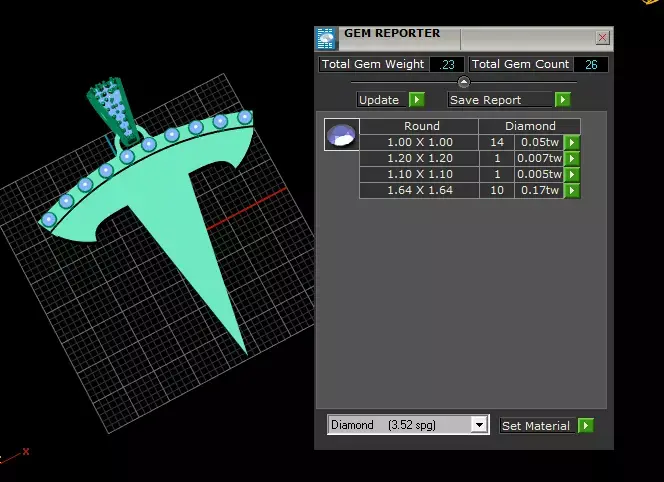Click the Diamond column header
The image size is (664, 482).
pyautogui.click(x=530, y=126)
